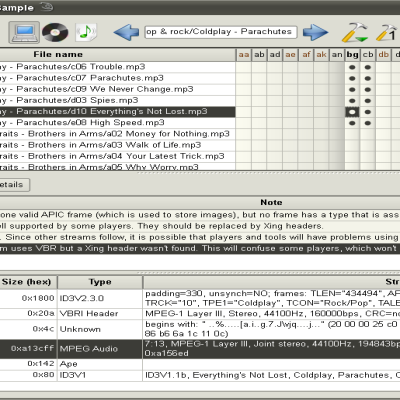Select a05 Why Worry.mp3 row

pyautogui.click(x=117, y=167)
